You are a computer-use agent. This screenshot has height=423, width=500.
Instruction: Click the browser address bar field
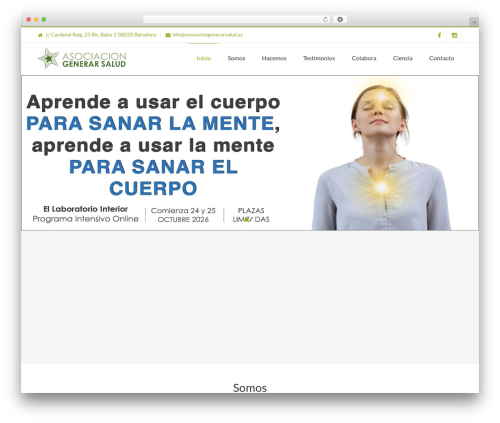[x=237, y=19]
